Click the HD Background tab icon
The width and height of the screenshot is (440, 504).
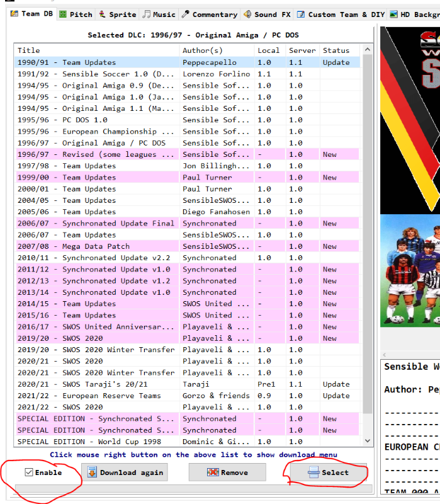point(393,14)
